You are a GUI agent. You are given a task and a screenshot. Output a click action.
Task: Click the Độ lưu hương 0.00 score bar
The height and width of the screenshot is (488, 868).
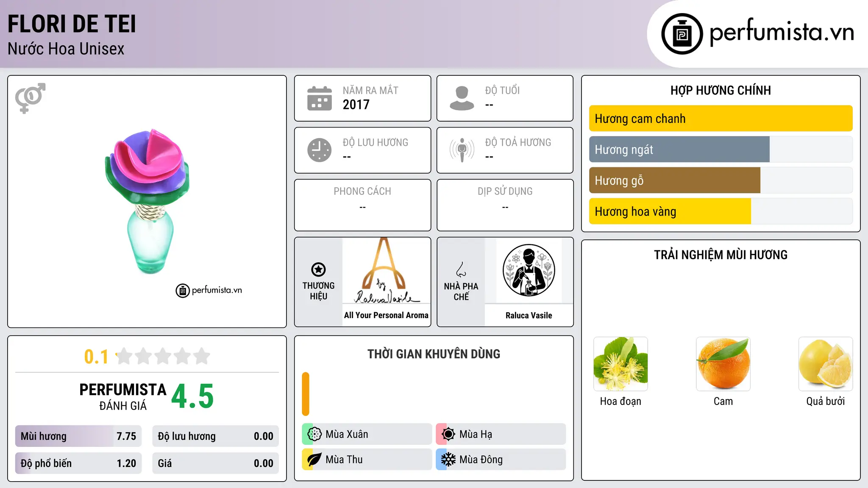pos(215,436)
